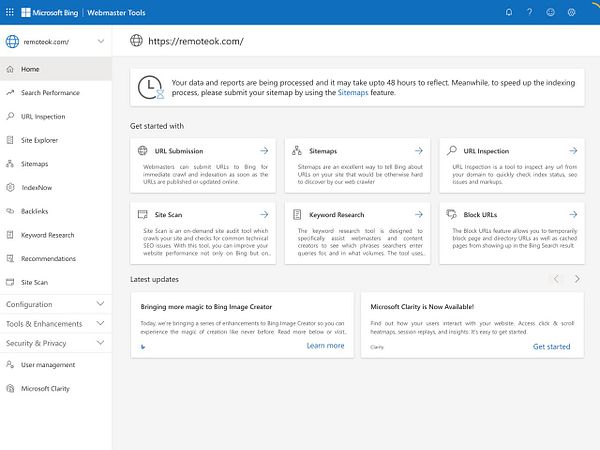Screen dimensions: 600x450
Task: Click the Site Scan card title
Action: (x=168, y=215)
